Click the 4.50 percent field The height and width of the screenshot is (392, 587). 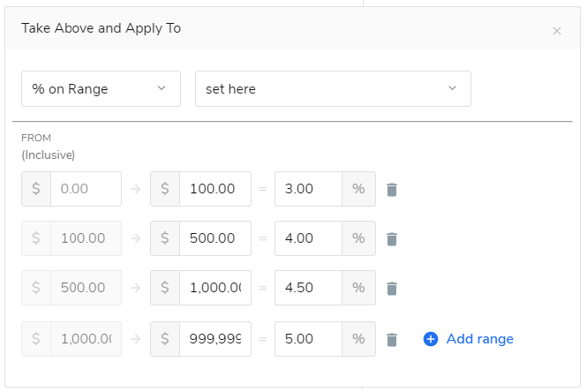click(308, 288)
